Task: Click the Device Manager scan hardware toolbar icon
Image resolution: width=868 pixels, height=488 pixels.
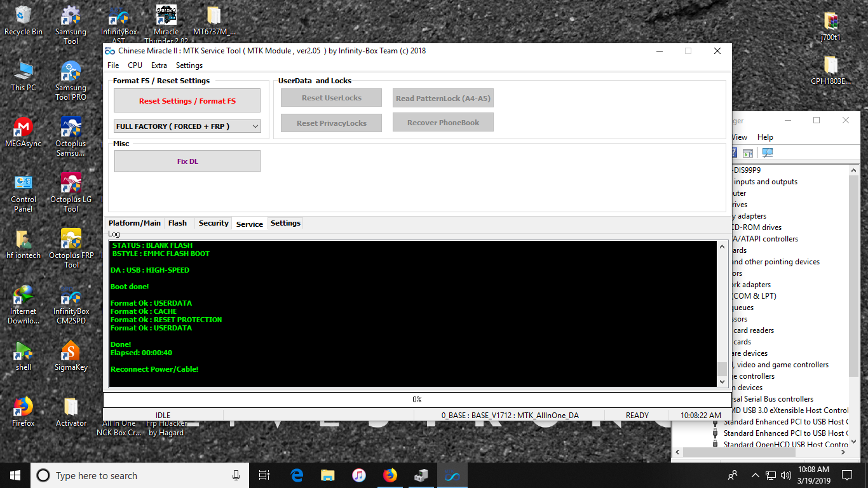Action: click(768, 152)
